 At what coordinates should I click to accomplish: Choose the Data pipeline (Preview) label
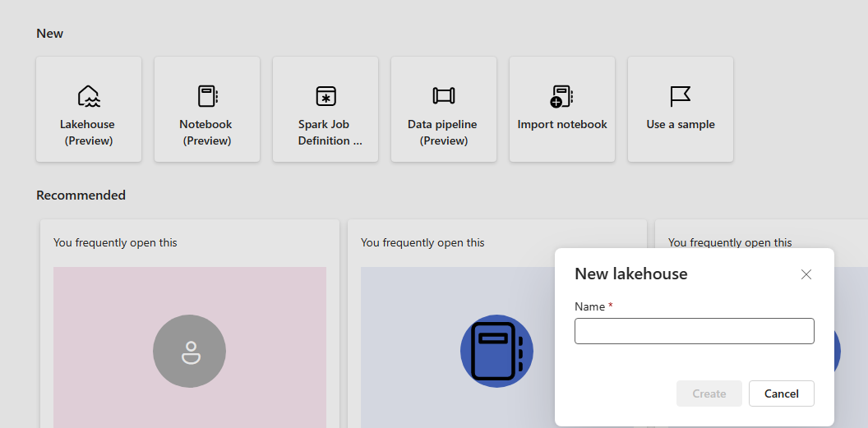(x=442, y=132)
